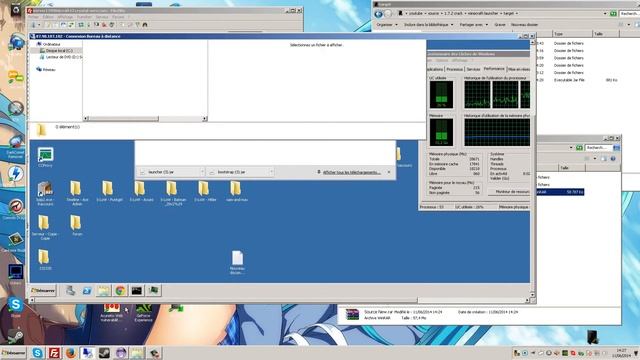Select Lecteur de DVD in the remote tree

point(61,57)
